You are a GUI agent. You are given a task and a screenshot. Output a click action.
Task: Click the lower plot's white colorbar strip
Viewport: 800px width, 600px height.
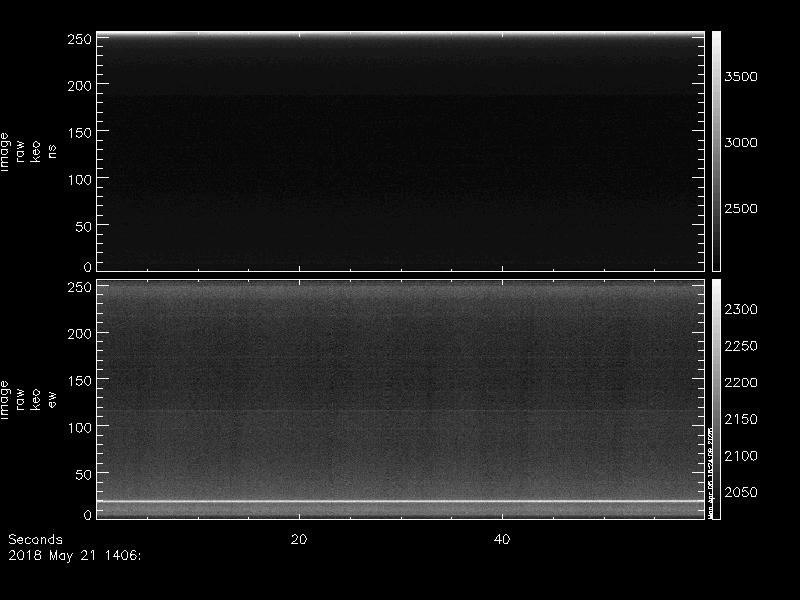(x=716, y=400)
